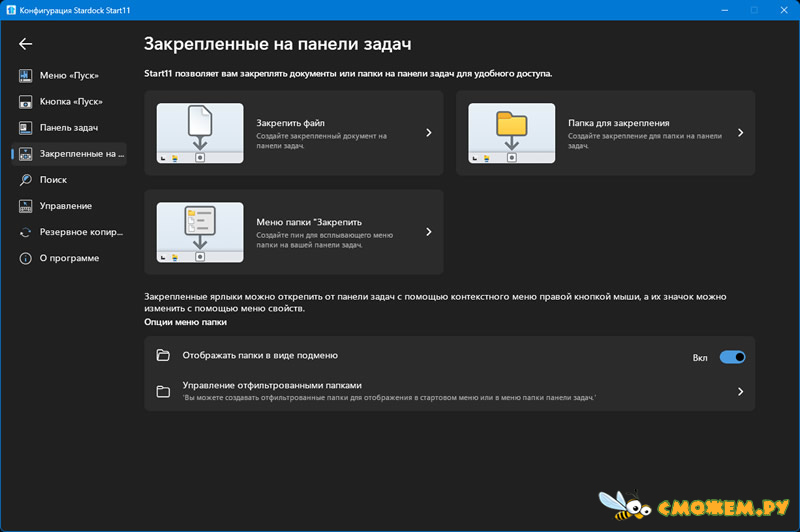800x532 pixels.
Task: Click the Закрепленные на... sidebar icon
Action: click(x=26, y=154)
